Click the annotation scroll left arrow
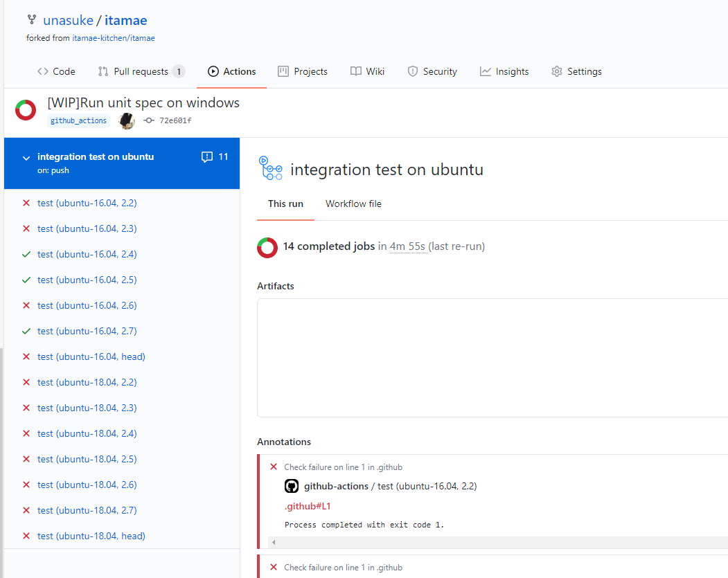The height and width of the screenshot is (578, 728). point(274,542)
